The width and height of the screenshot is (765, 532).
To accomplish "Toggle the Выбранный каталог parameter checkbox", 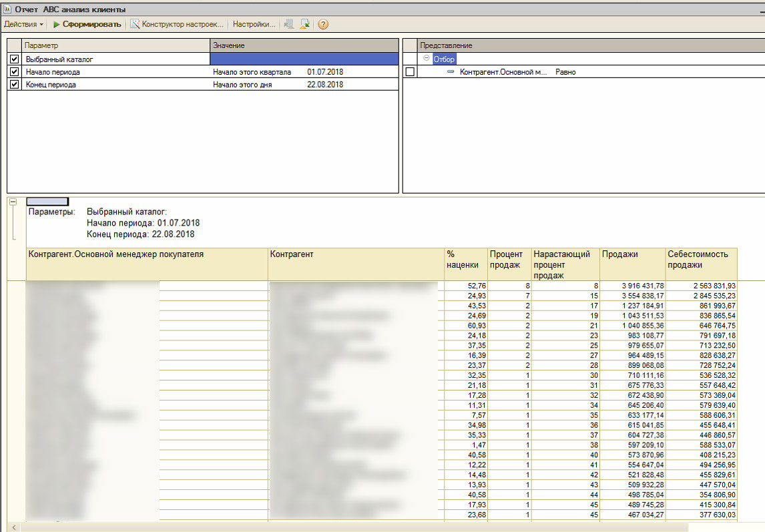I will [x=14, y=59].
